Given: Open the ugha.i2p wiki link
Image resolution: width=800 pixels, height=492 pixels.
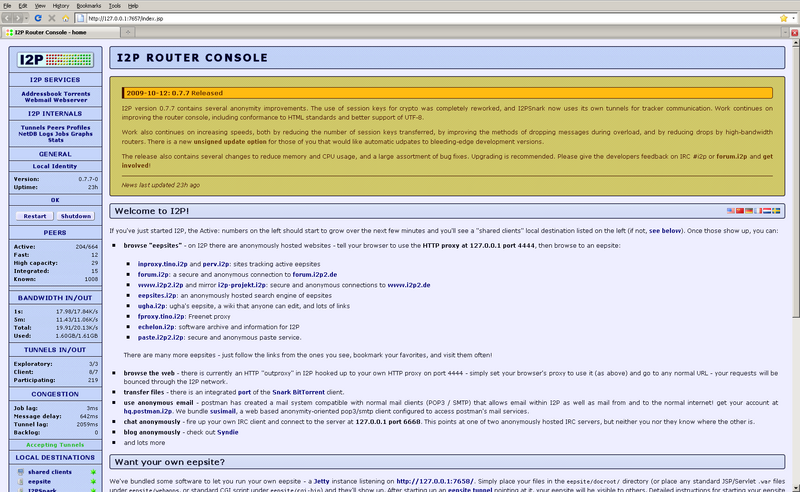Looking at the screenshot, I should [x=152, y=306].
